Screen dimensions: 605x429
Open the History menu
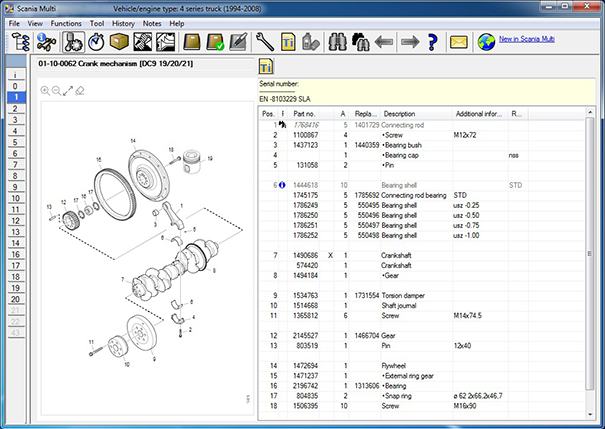[x=124, y=22]
